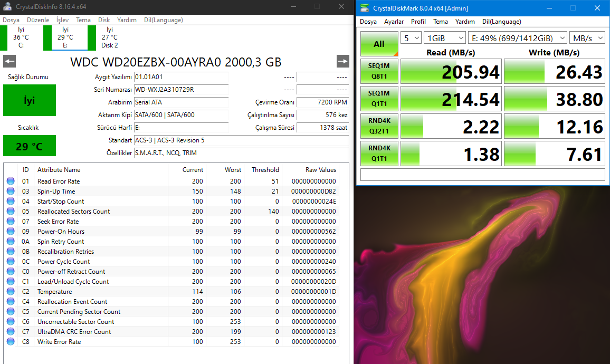This screenshot has width=610, height=364.
Task: Click status circle for Write Error Rate
Action: point(11,341)
